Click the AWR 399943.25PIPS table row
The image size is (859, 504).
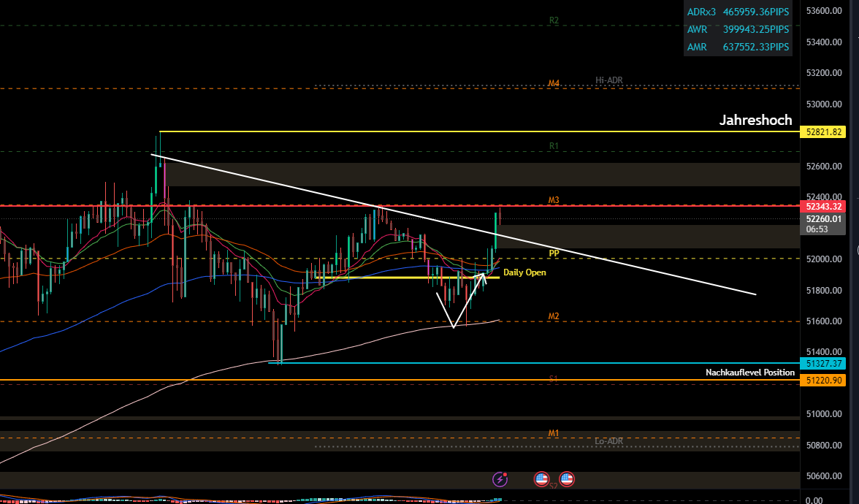pyautogui.click(x=738, y=29)
